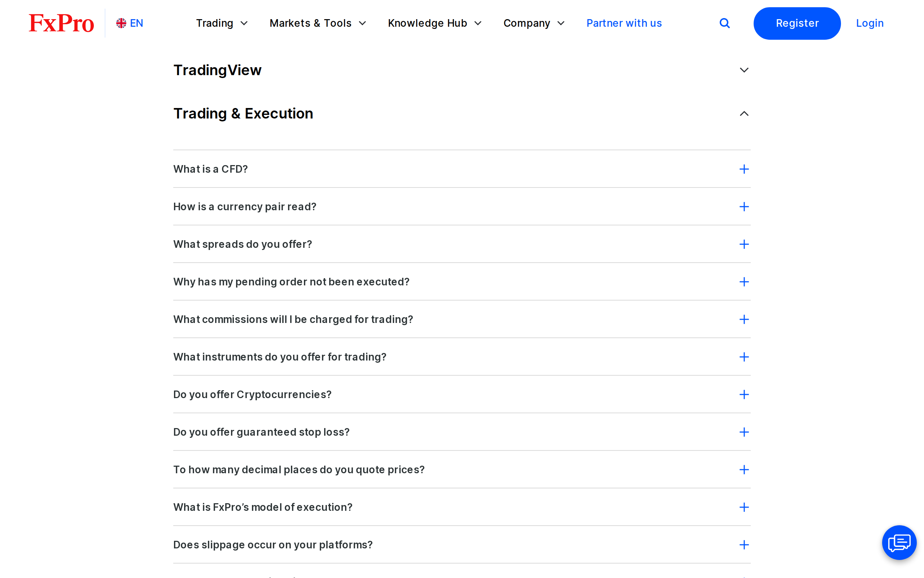Click plus icon beside model of execution
The image size is (924, 578).
pos(744,507)
